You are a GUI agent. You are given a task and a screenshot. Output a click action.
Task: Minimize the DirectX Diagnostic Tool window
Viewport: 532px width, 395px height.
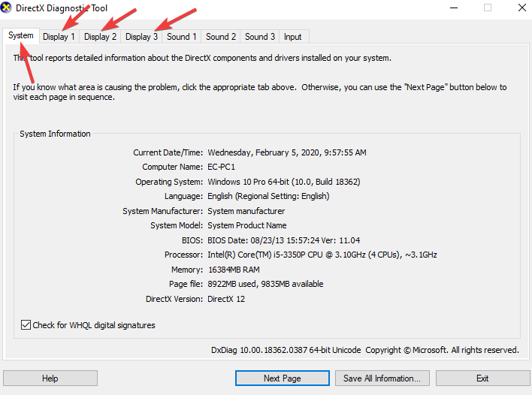(x=454, y=8)
